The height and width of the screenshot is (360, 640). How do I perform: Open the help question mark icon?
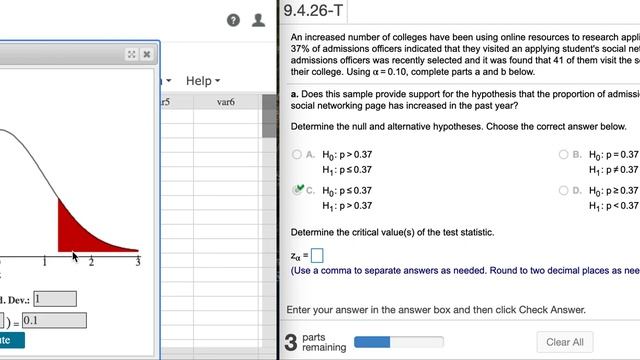pos(233,20)
